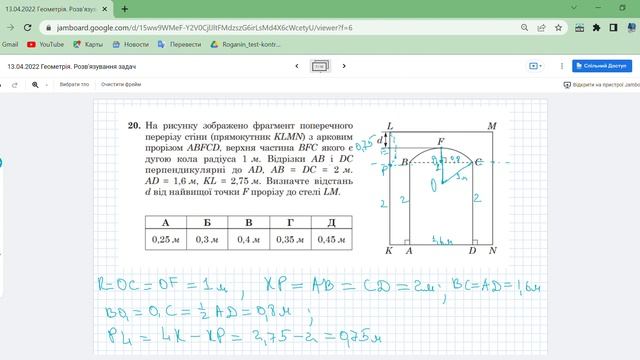Open the Jamboard more options menu
This screenshot has height=360, width=640.
pos(562,66)
